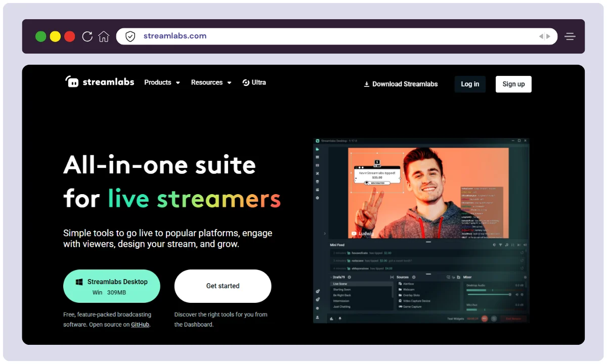Click the Log in button
Image resolution: width=607 pixels, height=364 pixels.
point(470,84)
